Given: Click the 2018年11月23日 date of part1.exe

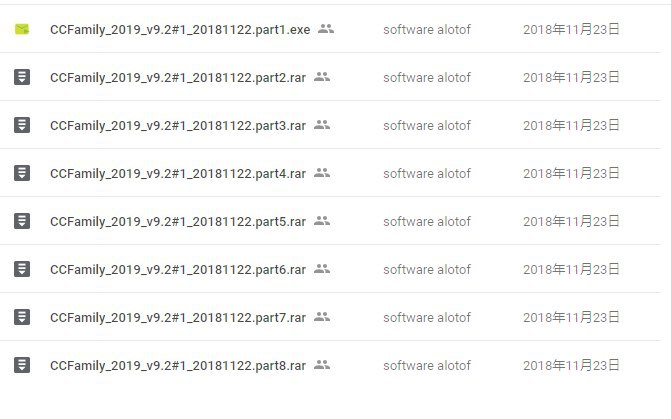Looking at the screenshot, I should click(x=571, y=30).
